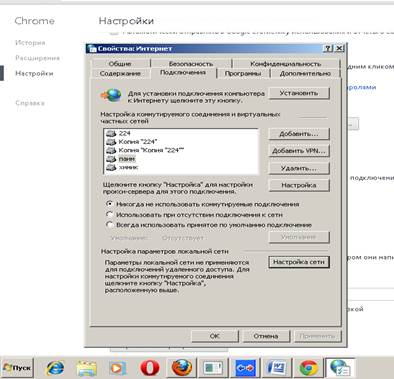The height and width of the screenshot is (379, 394).
Task: Select 'Никогда не использовать коммутируемые подключения' radio
Action: [x=109, y=204]
